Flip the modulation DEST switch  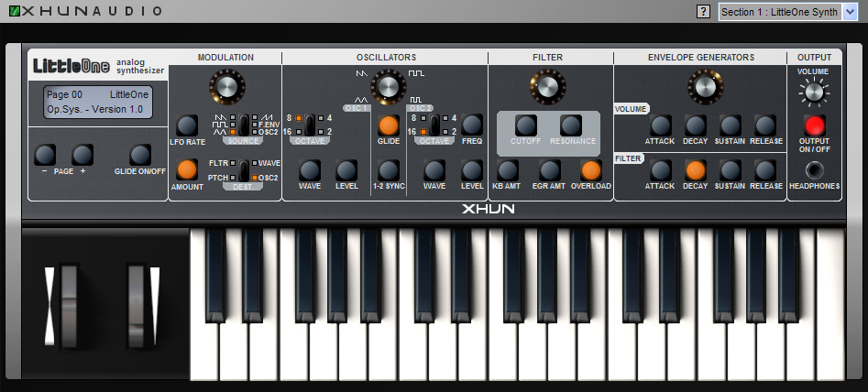click(244, 170)
